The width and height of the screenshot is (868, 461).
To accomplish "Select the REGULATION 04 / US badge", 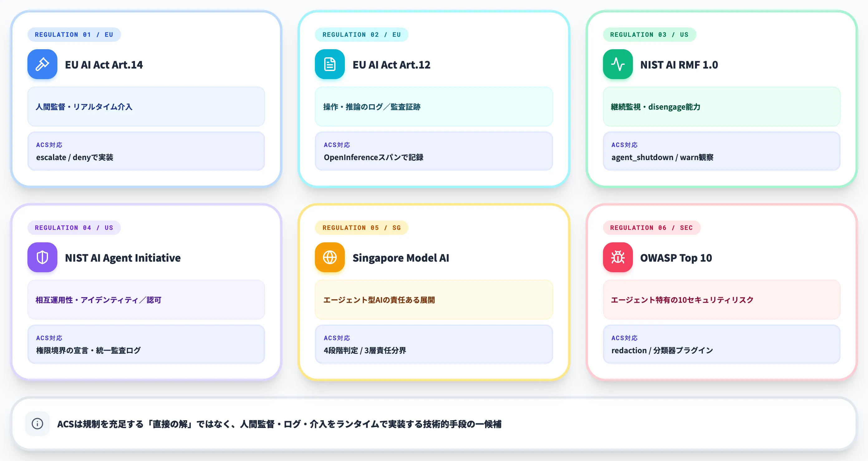I will (74, 228).
